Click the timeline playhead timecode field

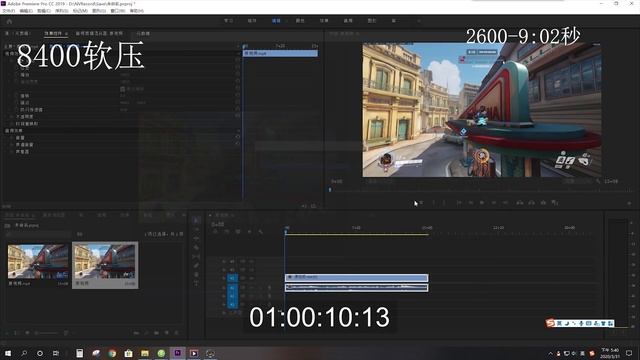coord(218,224)
